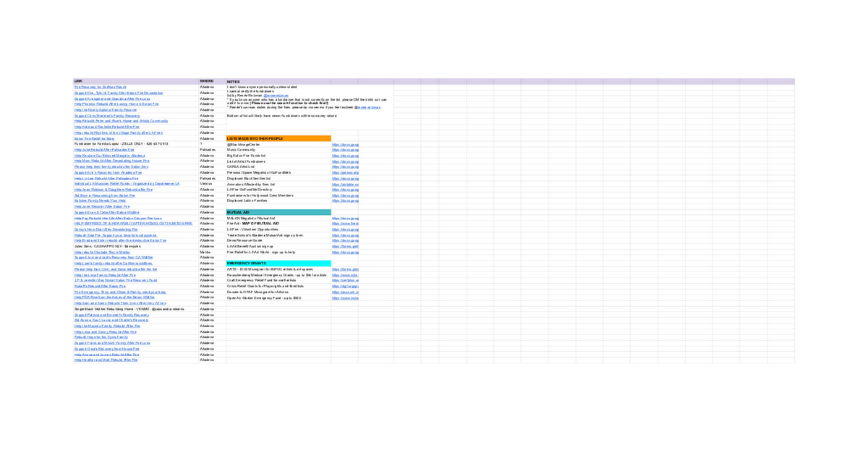Click the URL for Dena Resource Guide
This screenshot has width=868, height=456.
345,240
